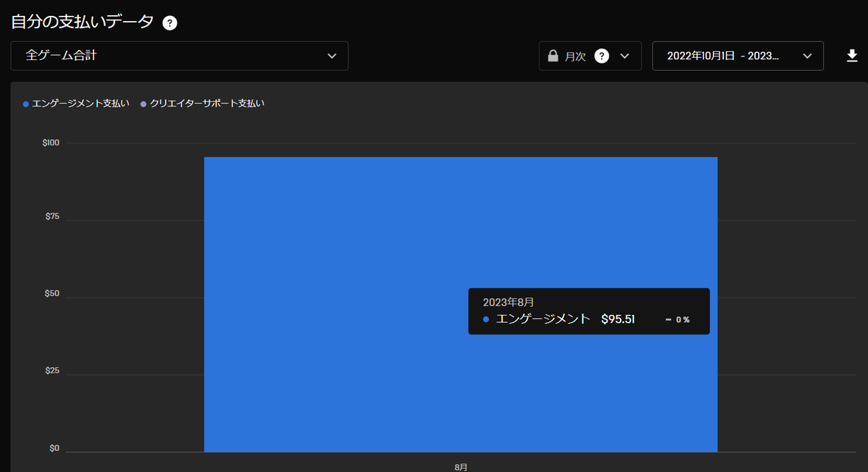Click the chevron on the date range selector
Image resolution: width=868 pixels, height=472 pixels.
pos(807,55)
